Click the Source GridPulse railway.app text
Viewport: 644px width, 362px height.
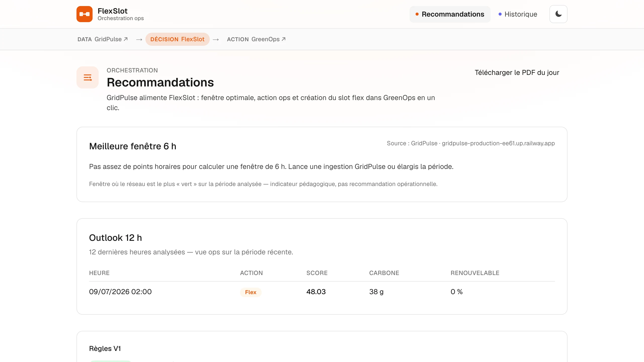point(471,143)
